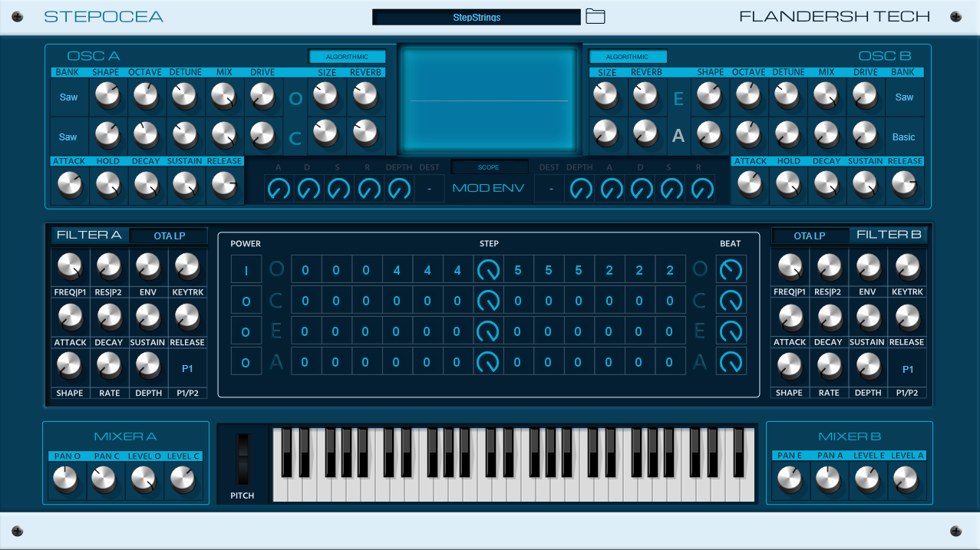Viewport: 980px width, 550px height.
Task: Click the Filter B ENV knob
Action: [x=868, y=268]
